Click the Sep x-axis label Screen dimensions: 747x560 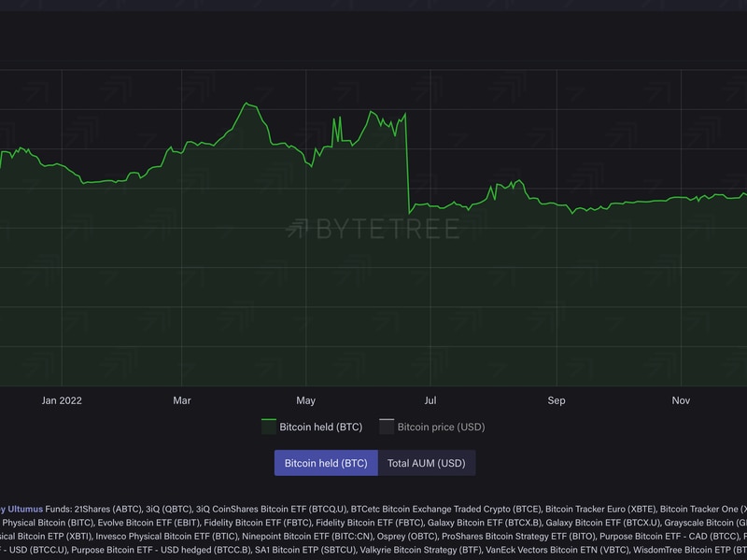coord(557,400)
